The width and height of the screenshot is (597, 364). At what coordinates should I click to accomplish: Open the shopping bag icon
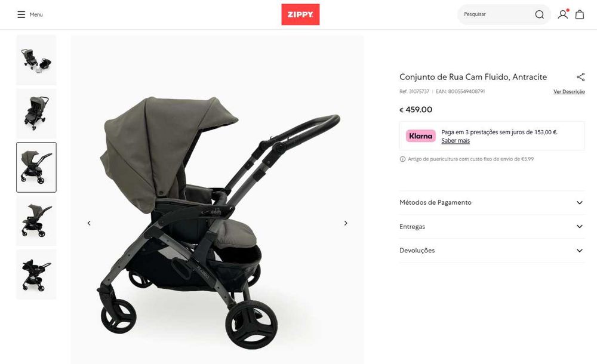pos(580,14)
